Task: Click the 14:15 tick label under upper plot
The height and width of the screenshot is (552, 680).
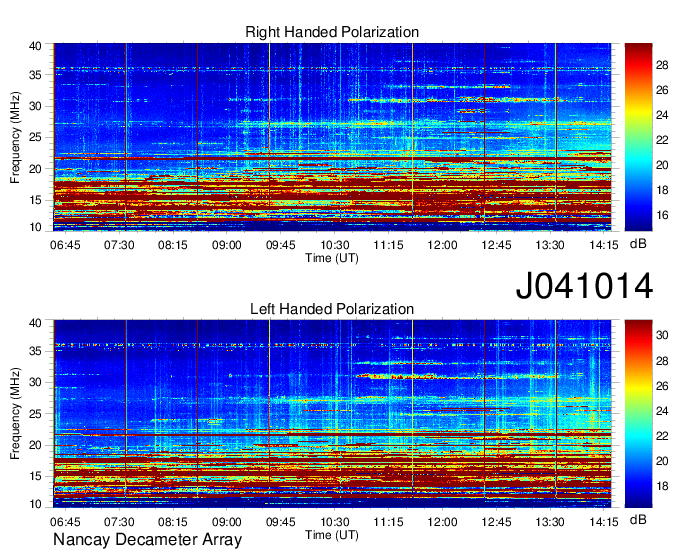Action: [x=604, y=245]
